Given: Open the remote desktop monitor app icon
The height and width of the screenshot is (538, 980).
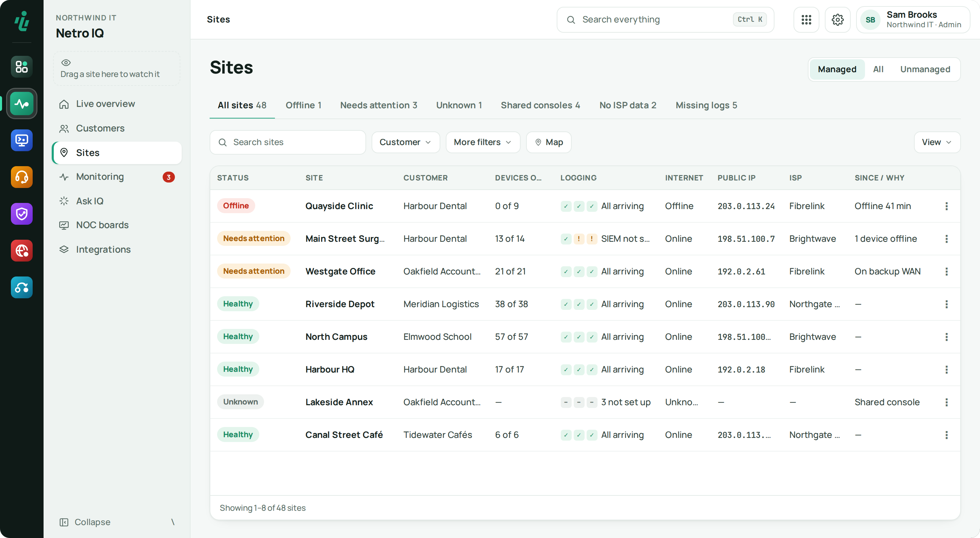Looking at the screenshot, I should (x=22, y=141).
